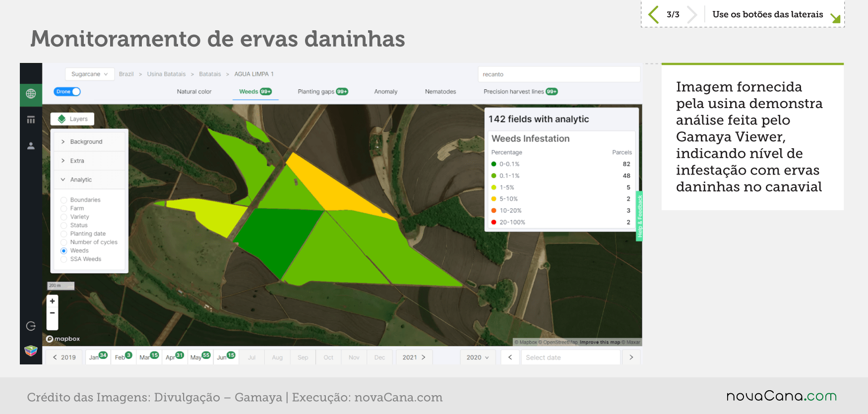The height and width of the screenshot is (414, 868).
Task: Open the globe map view in sidebar
Action: (x=31, y=94)
